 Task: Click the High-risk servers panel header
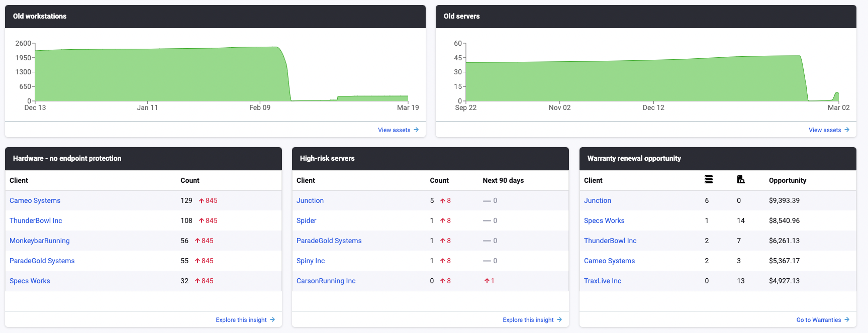(430, 159)
